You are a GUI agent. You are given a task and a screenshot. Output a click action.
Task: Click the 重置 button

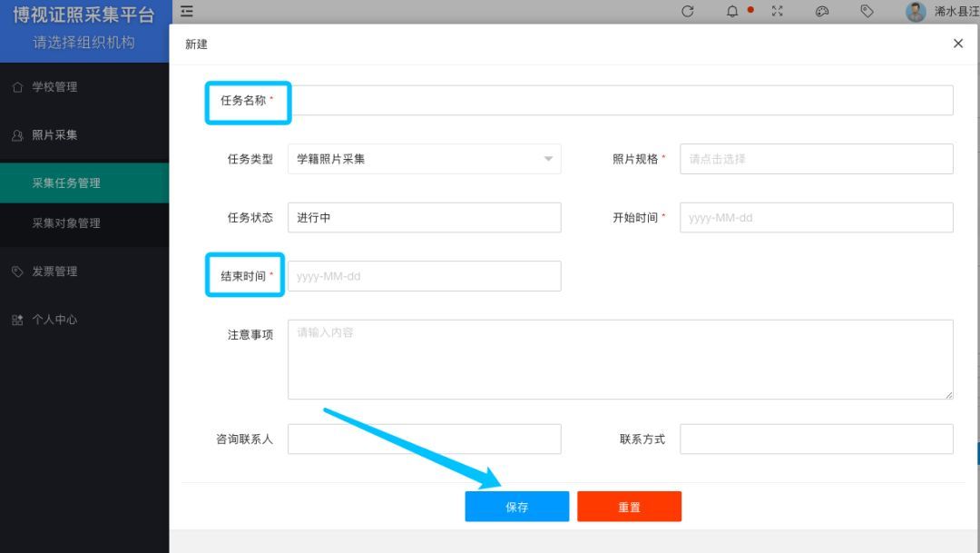coord(630,506)
